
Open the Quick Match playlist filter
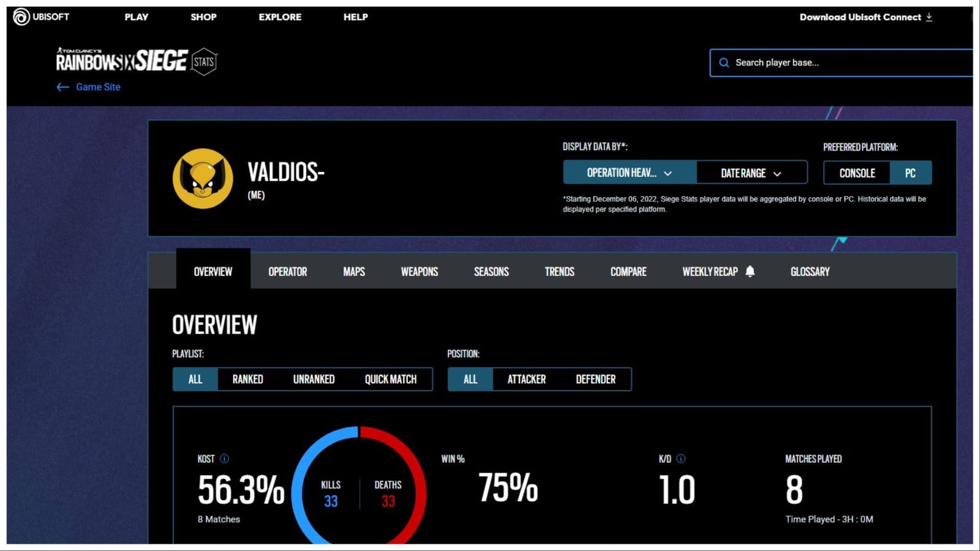[x=390, y=379]
